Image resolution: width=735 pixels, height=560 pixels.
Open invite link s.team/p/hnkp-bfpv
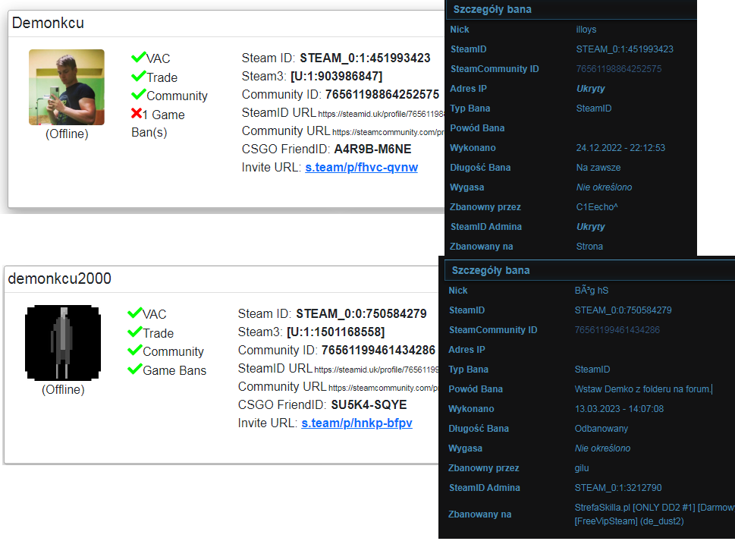pyautogui.click(x=357, y=423)
